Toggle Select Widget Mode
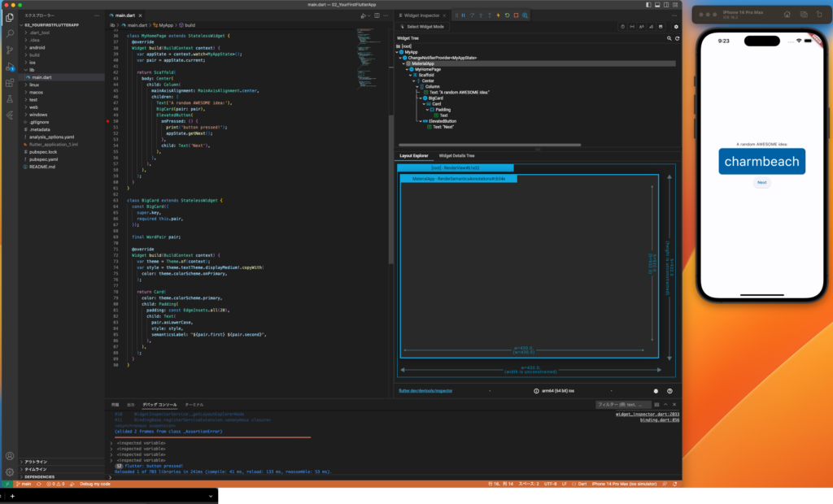Screen dimensions: 833x504 tap(422, 26)
